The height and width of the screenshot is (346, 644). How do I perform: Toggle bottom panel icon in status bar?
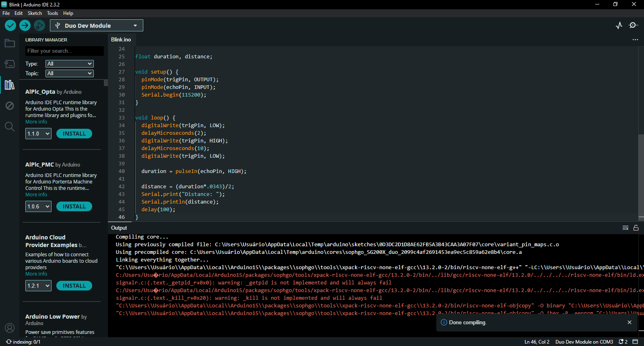pyautogui.click(x=635, y=342)
